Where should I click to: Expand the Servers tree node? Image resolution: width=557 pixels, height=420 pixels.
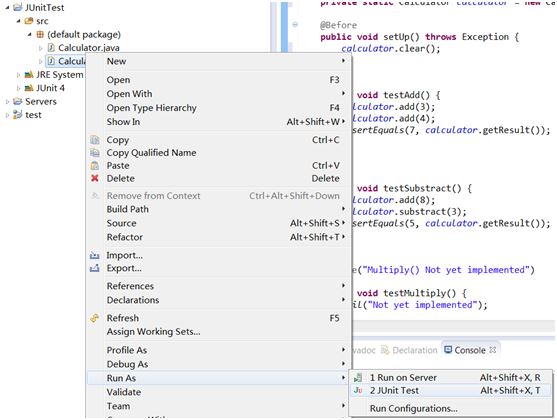pos(7,102)
